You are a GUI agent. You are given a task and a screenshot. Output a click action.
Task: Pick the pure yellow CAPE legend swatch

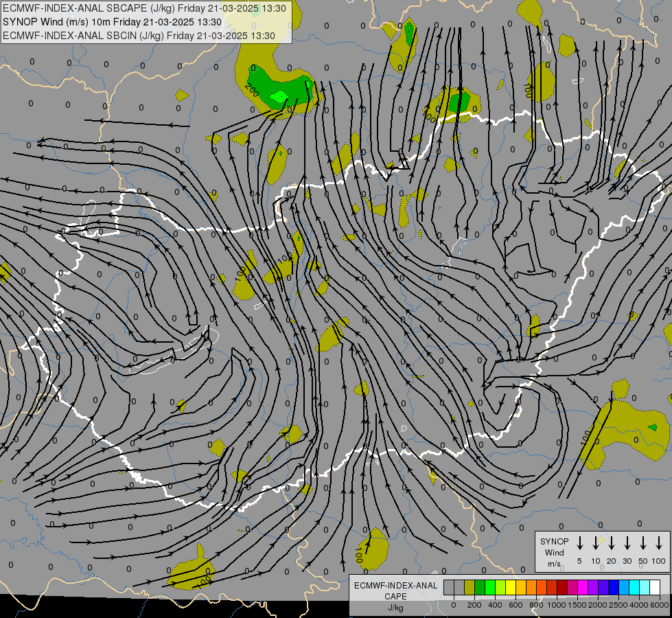click(x=511, y=587)
